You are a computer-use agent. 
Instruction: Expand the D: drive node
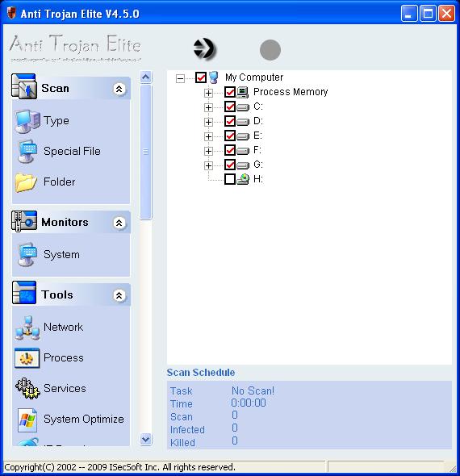pos(208,122)
